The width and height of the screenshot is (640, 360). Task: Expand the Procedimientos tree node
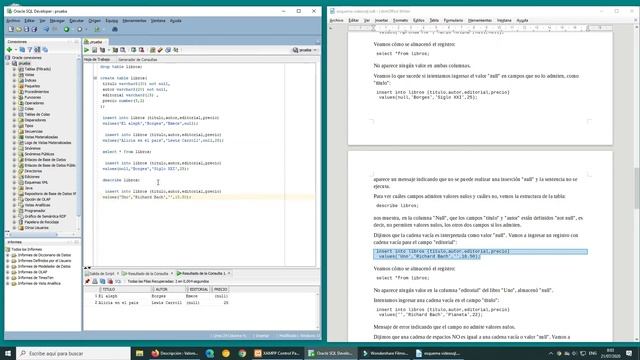click(x=14, y=92)
